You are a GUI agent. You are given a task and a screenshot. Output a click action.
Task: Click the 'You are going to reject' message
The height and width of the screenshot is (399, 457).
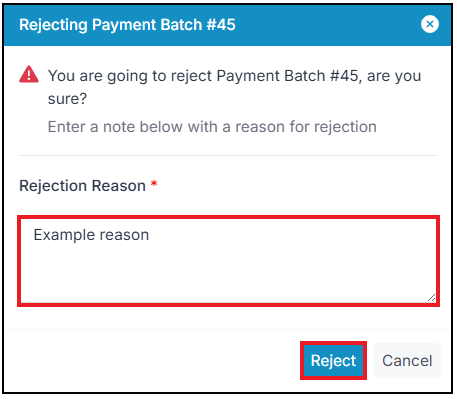(x=234, y=87)
